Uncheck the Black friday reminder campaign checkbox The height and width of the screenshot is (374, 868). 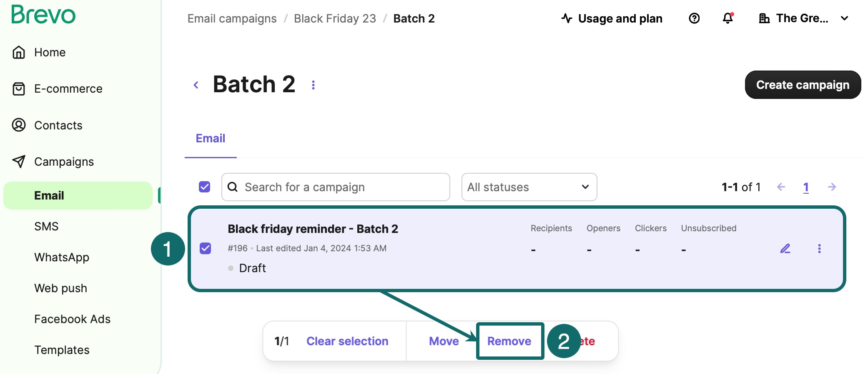point(206,248)
